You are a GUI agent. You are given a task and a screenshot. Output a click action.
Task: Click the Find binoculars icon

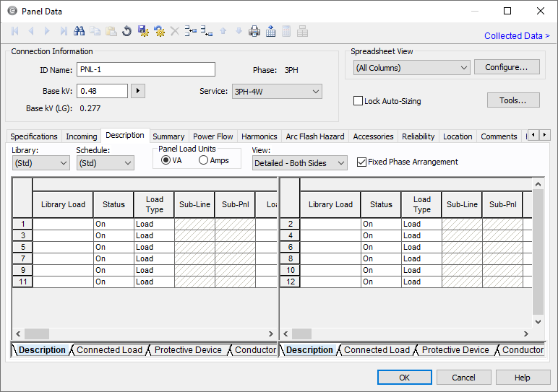(x=80, y=31)
